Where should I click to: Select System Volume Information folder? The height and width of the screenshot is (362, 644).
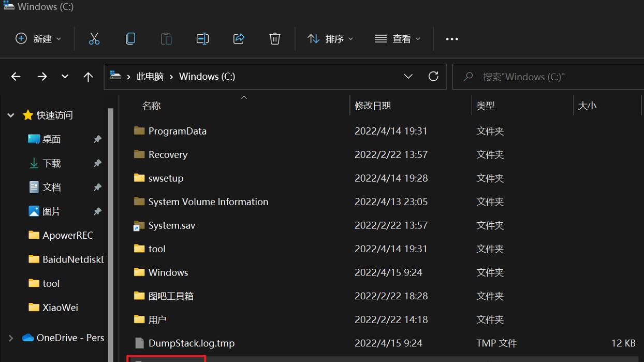[208, 202]
